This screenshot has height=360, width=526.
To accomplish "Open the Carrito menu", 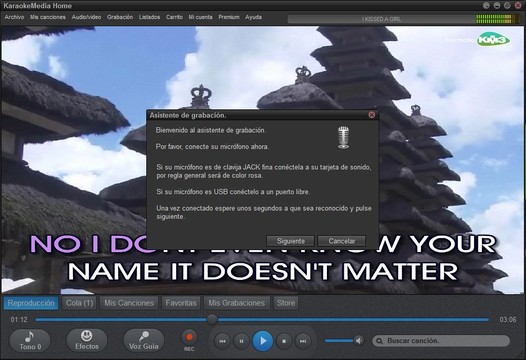I will [174, 17].
